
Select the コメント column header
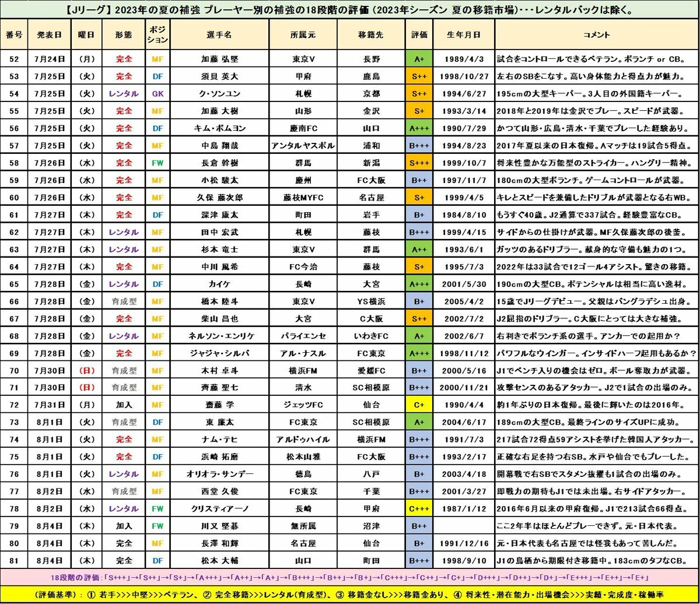pyautogui.click(x=596, y=35)
